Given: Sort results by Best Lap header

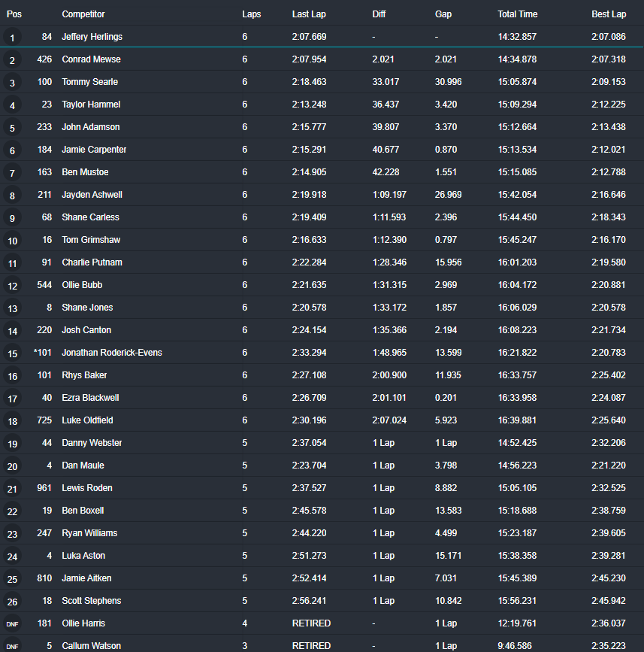Looking at the screenshot, I should coord(609,14).
